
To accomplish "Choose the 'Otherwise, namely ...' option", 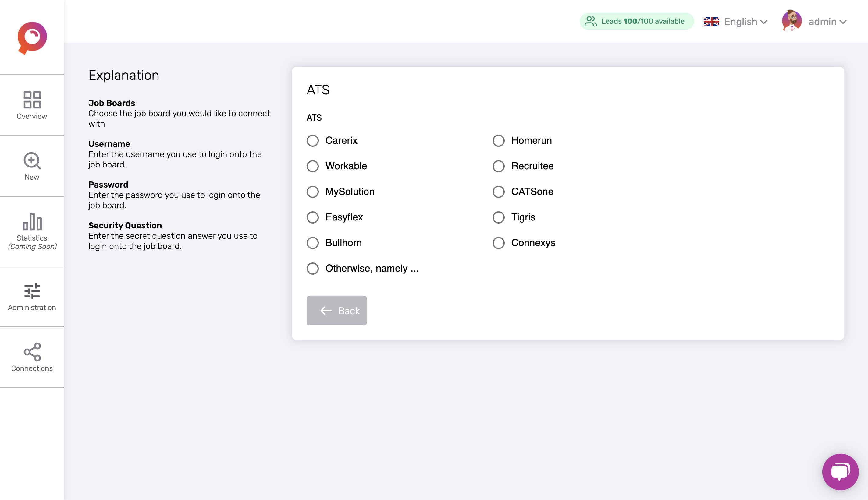I will tap(312, 268).
